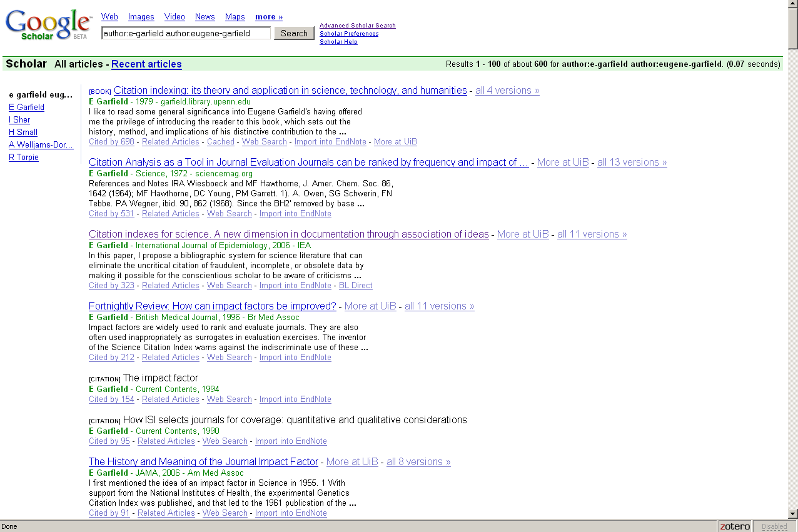798x532 pixels.
Task: Click 'Import into EndNote' for Fortnightly Review
Action: click(x=295, y=358)
